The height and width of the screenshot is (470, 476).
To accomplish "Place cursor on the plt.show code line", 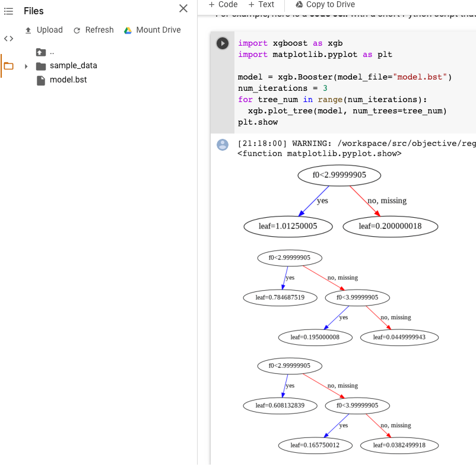I will point(258,122).
